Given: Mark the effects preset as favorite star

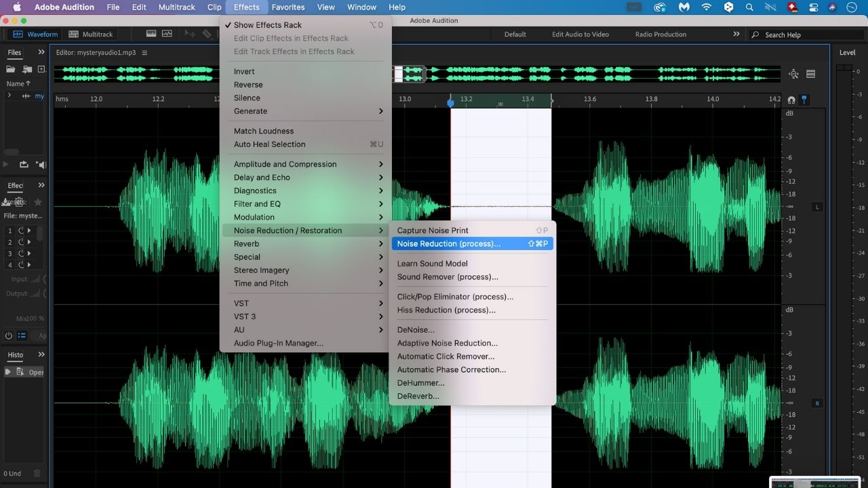Looking at the screenshot, I should click(x=38, y=202).
